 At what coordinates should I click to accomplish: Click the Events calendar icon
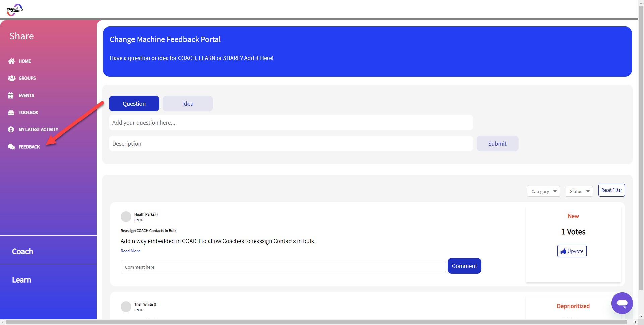pyautogui.click(x=11, y=95)
